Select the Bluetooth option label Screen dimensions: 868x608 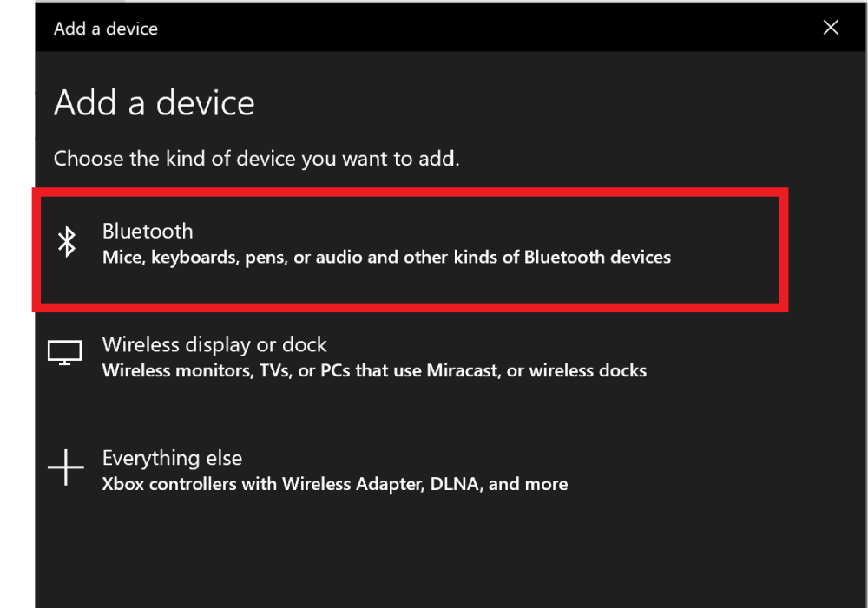tap(148, 231)
